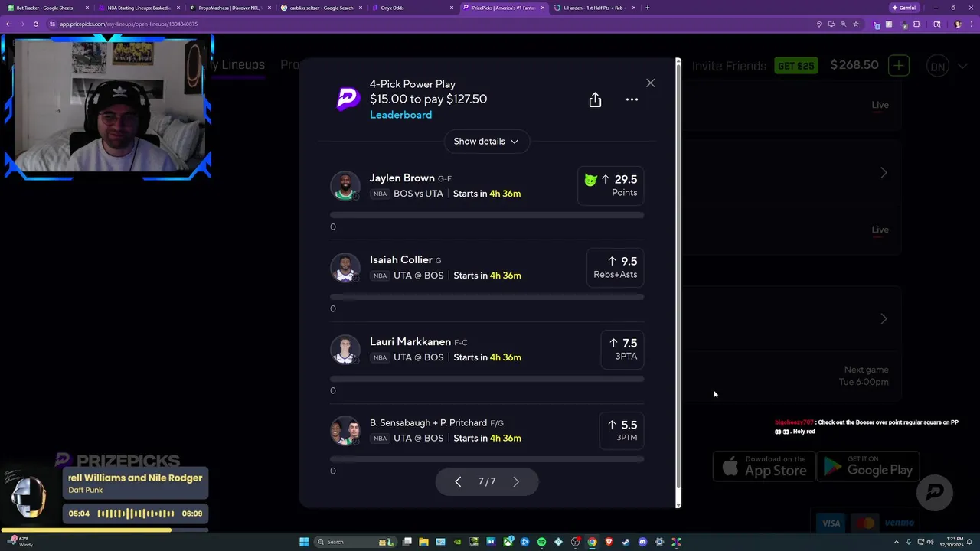Open the PrizePicks chat support bubble
Viewport: 980px width, 551px height.
[935, 492]
